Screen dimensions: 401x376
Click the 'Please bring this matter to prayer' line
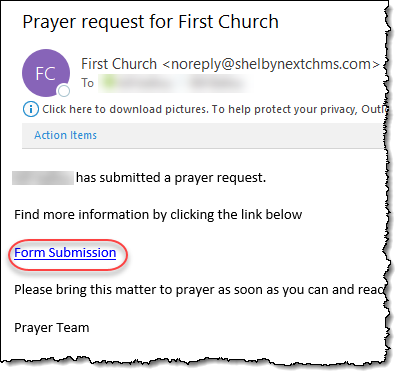click(x=200, y=290)
